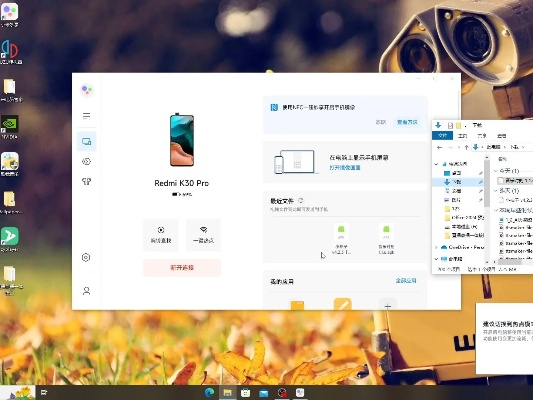This screenshot has height=400, width=533.
Task: Open Microsoft Edge from the taskbar
Action: coord(209,393)
